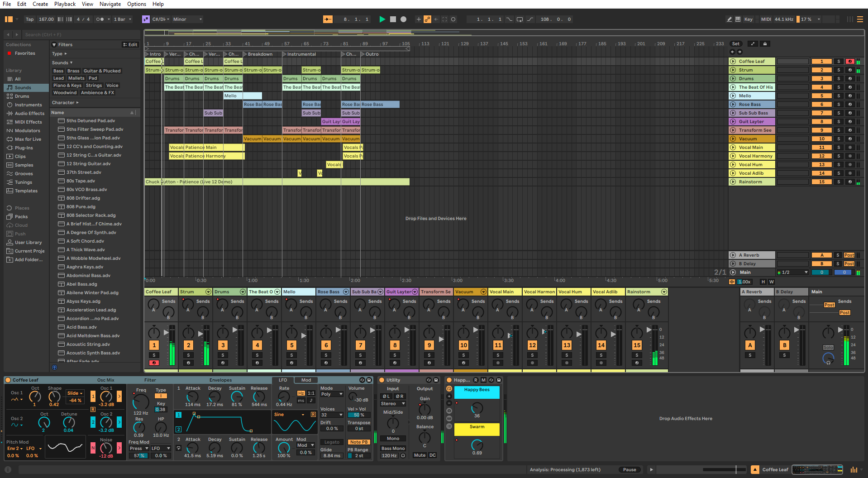868x478 pixels.
Task: Toggle Optimize Arrangement Height H button
Action: point(763,282)
